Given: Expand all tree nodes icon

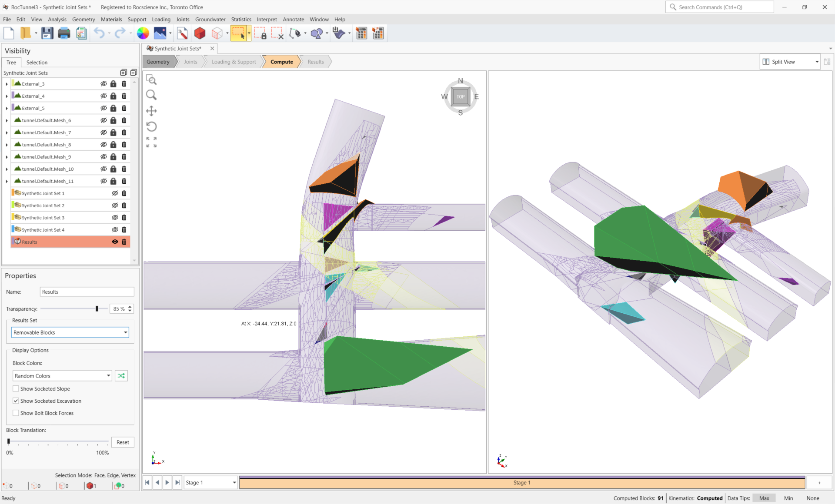Looking at the screenshot, I should (x=124, y=73).
